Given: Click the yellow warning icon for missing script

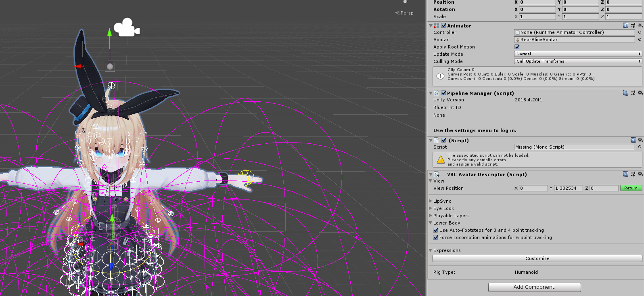Looking at the screenshot, I should pos(441,160).
